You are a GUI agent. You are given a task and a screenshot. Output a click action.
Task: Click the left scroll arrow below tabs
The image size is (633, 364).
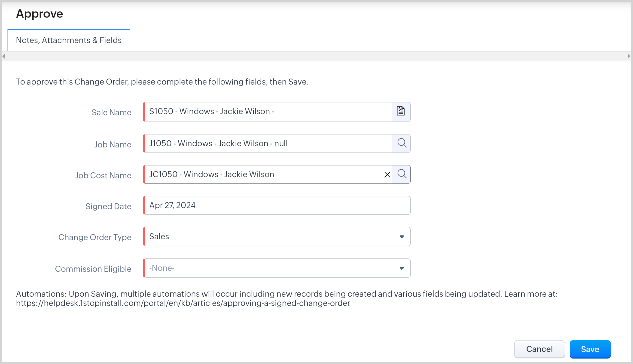[x=3, y=56]
